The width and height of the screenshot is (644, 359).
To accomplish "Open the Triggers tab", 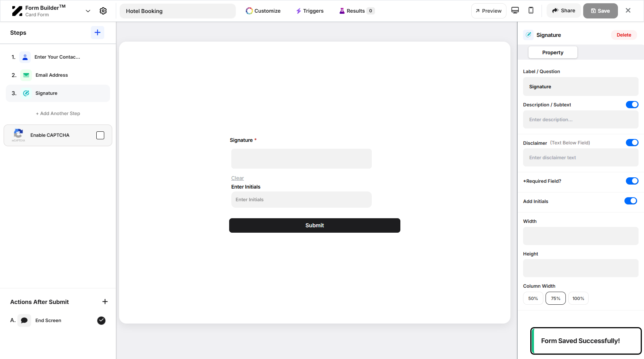I will coord(310,11).
